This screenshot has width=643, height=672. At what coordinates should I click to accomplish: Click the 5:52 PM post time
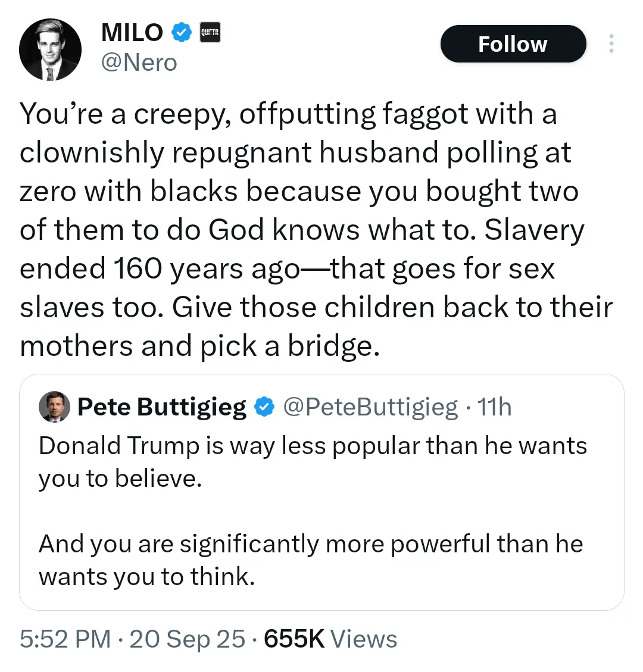click(x=65, y=639)
